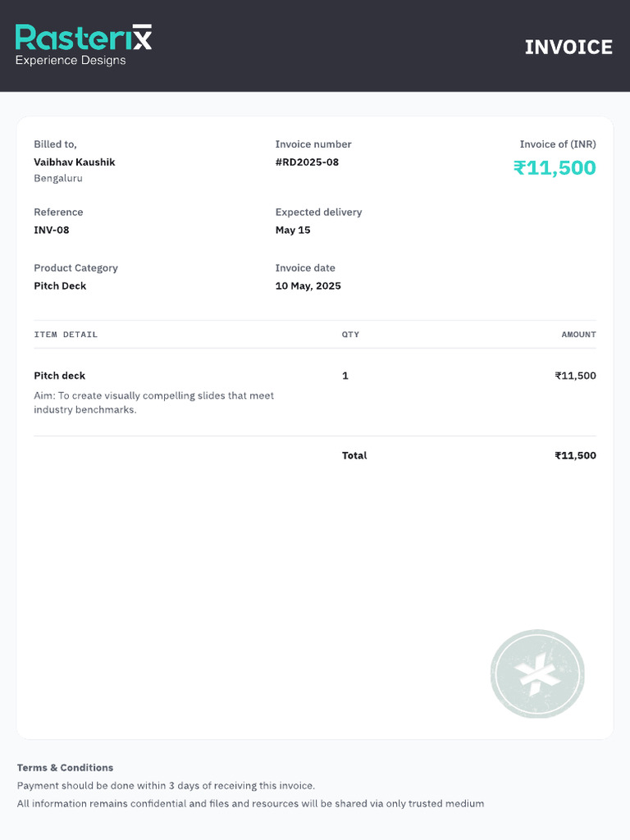Image resolution: width=630 pixels, height=840 pixels.
Task: Click the QTY column header
Action: (x=350, y=335)
